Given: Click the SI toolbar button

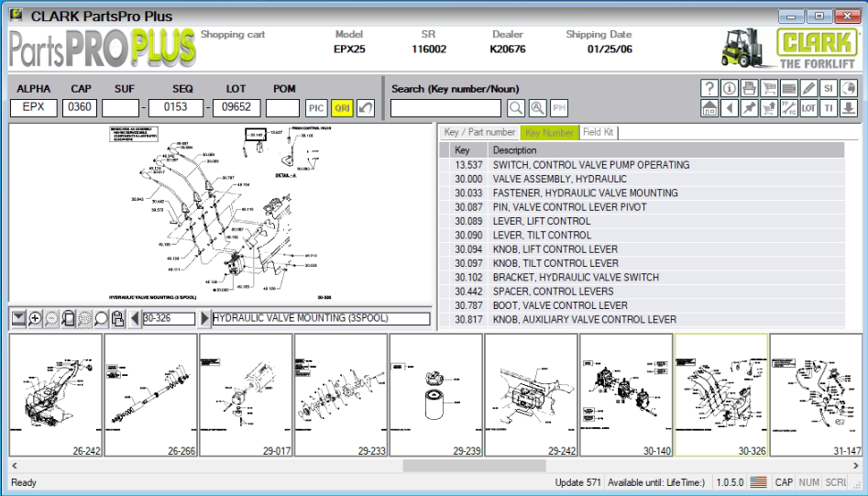Looking at the screenshot, I should (x=829, y=88).
